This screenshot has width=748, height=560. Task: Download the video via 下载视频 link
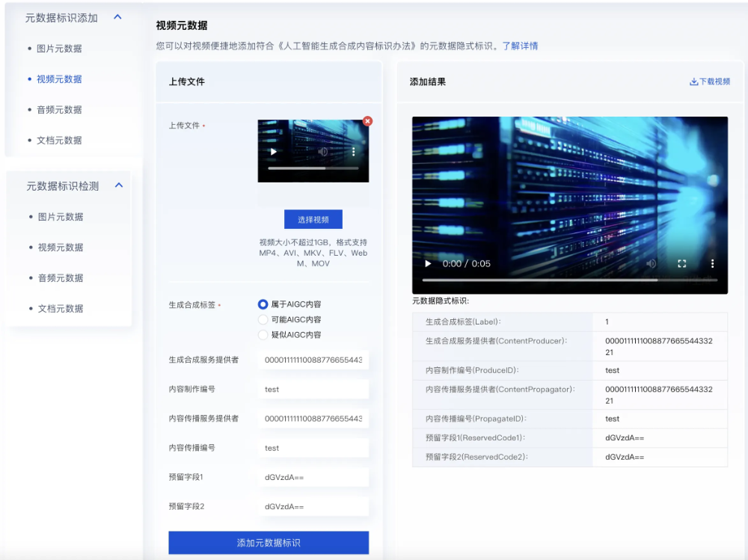pyautogui.click(x=710, y=81)
